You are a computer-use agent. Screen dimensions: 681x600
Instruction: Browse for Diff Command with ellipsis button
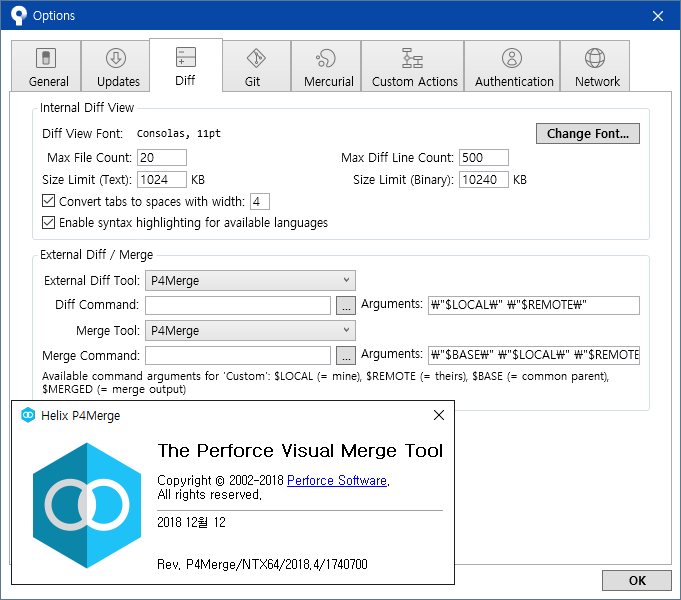click(x=346, y=305)
